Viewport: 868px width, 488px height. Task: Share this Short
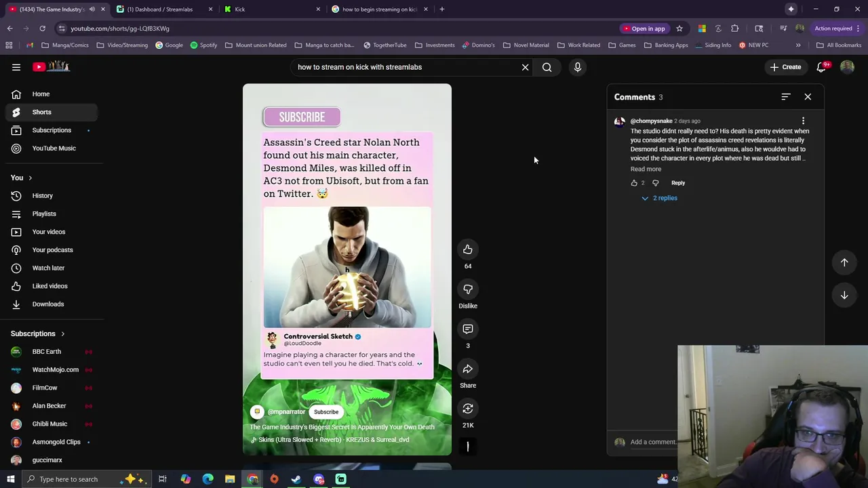tap(468, 369)
